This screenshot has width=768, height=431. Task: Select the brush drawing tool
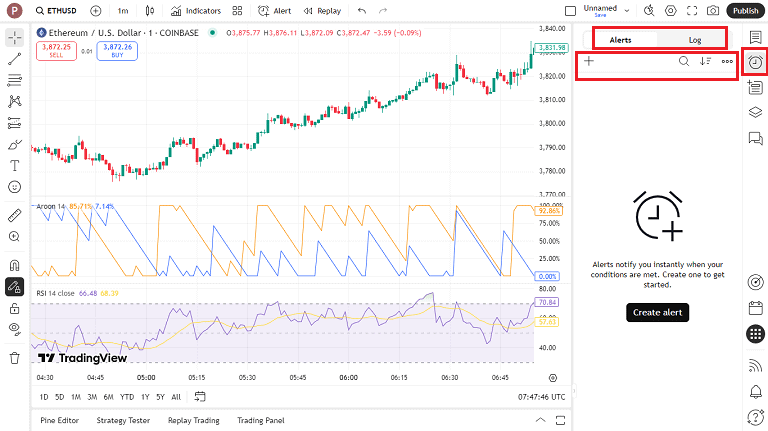pyautogui.click(x=15, y=144)
